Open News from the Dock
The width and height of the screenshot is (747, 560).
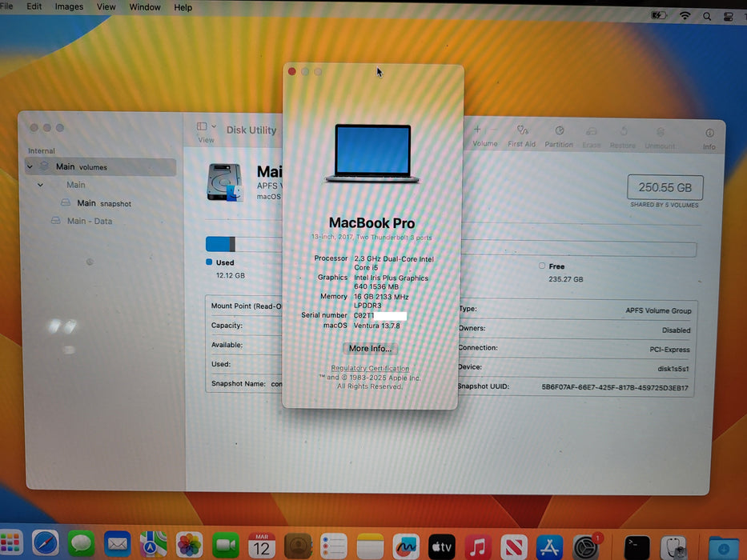pyautogui.click(x=513, y=546)
